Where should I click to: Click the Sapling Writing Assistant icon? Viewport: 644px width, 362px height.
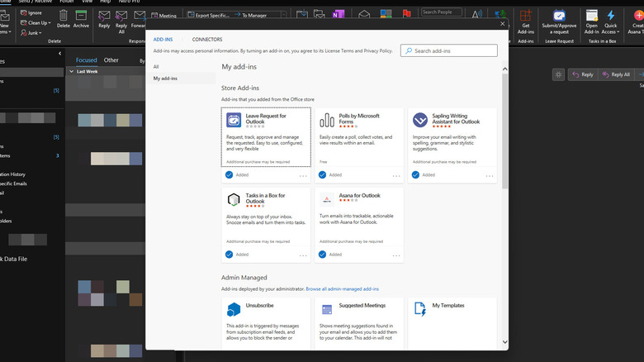click(420, 120)
